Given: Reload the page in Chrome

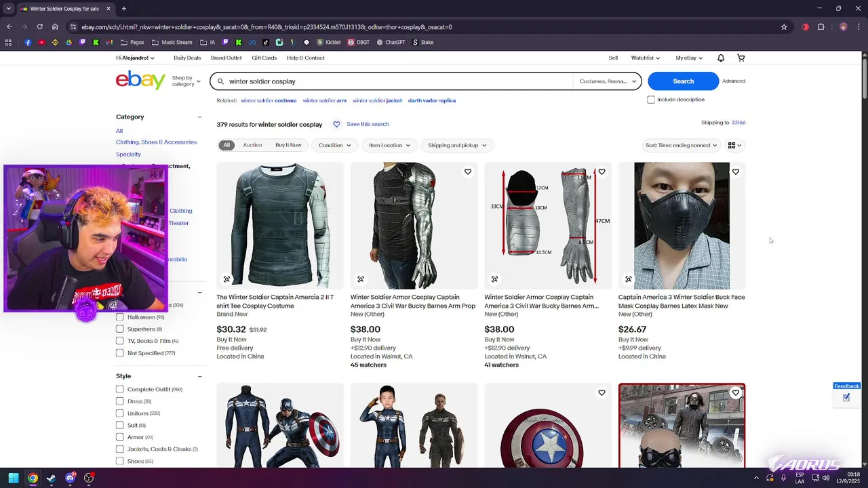Looking at the screenshot, I should click(39, 27).
